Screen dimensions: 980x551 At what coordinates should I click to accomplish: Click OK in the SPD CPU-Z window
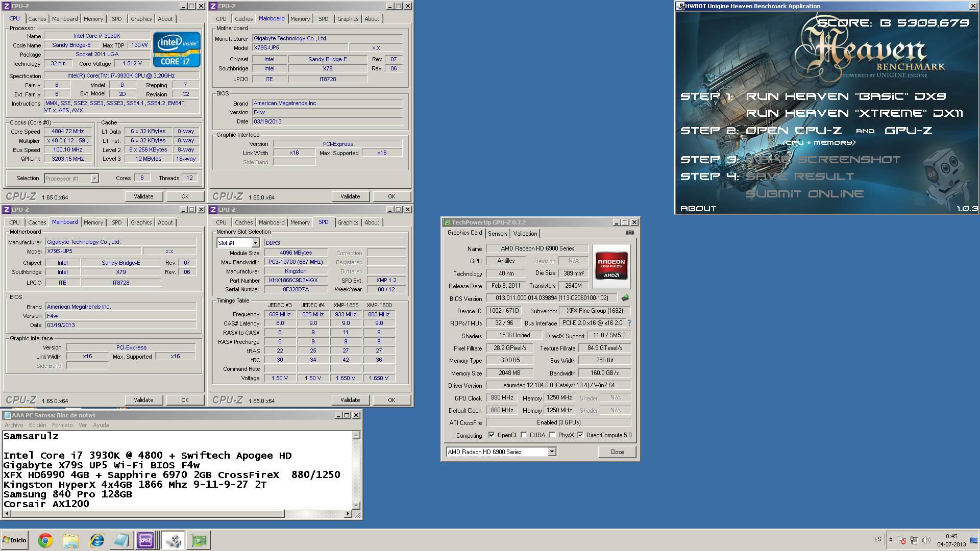(x=391, y=400)
